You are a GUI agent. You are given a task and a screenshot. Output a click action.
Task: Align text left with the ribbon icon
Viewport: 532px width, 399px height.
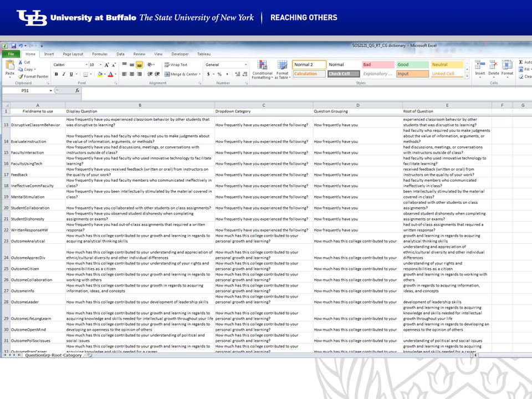coord(125,74)
